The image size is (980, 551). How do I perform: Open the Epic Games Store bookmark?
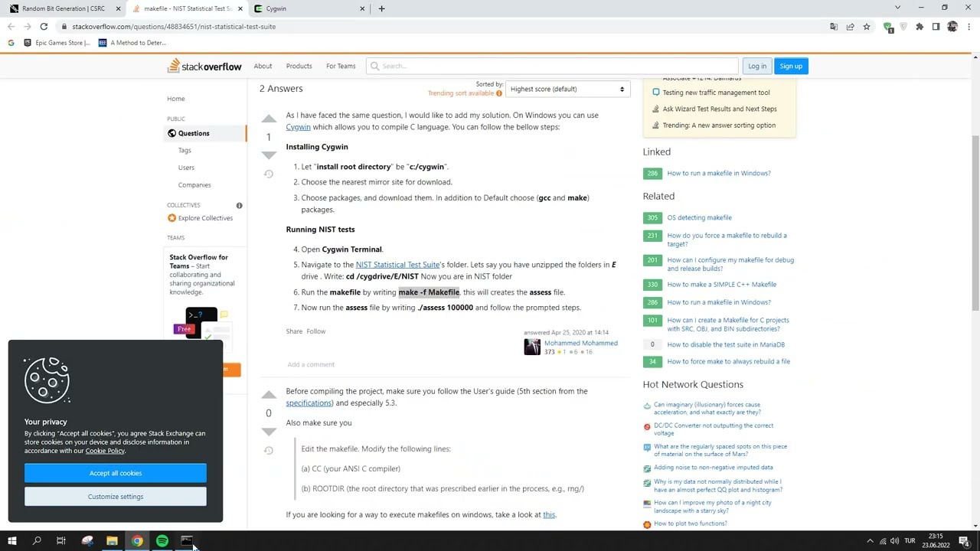coord(57,43)
